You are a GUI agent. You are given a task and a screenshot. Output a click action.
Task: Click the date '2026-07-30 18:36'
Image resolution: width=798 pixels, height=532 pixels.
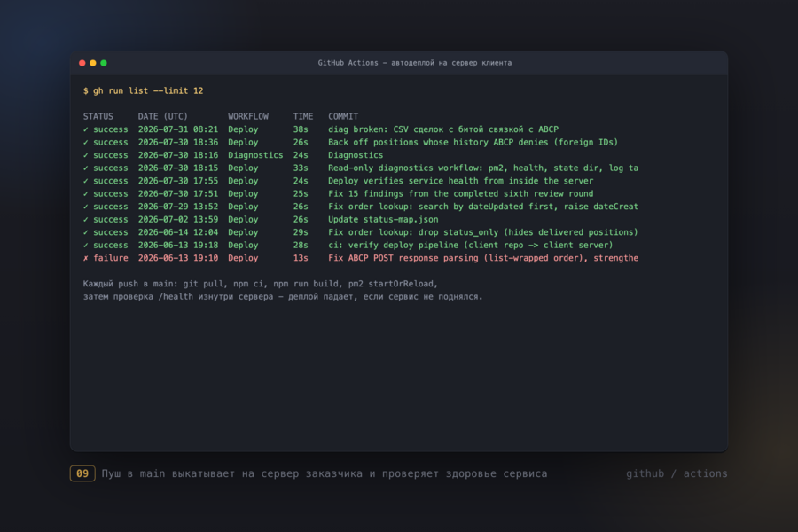[x=178, y=143]
